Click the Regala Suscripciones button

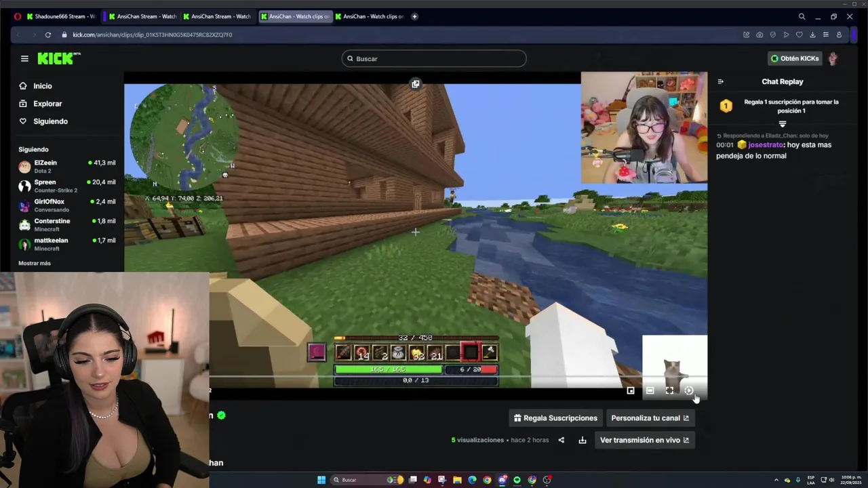coord(555,418)
